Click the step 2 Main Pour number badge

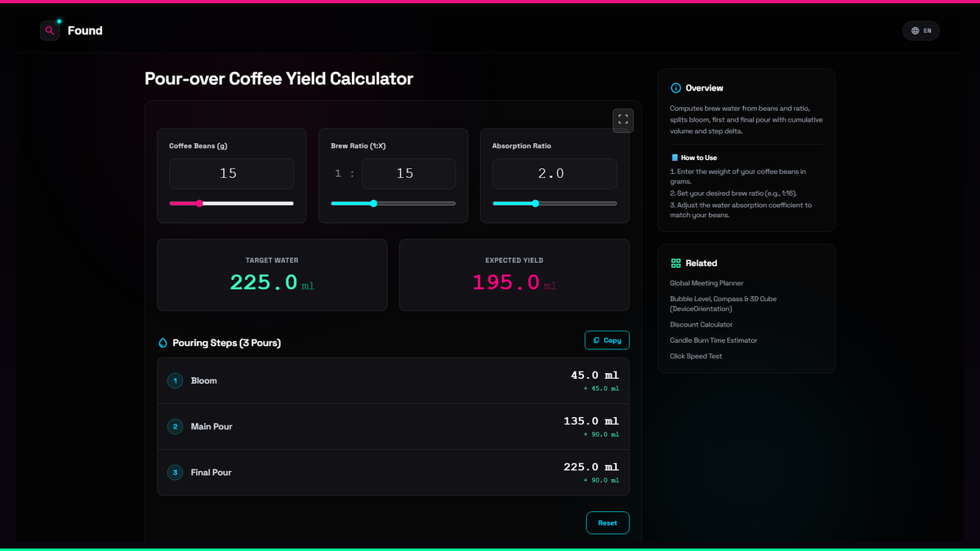(175, 426)
